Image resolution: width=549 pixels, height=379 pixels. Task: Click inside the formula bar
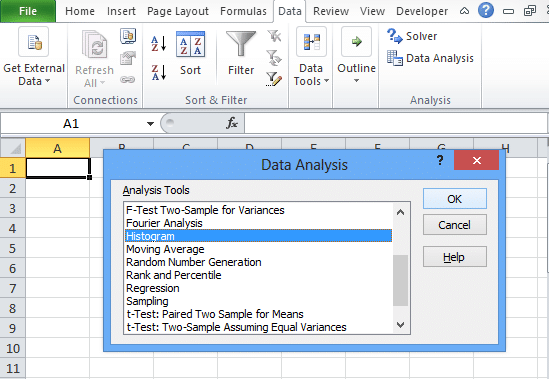[396, 123]
